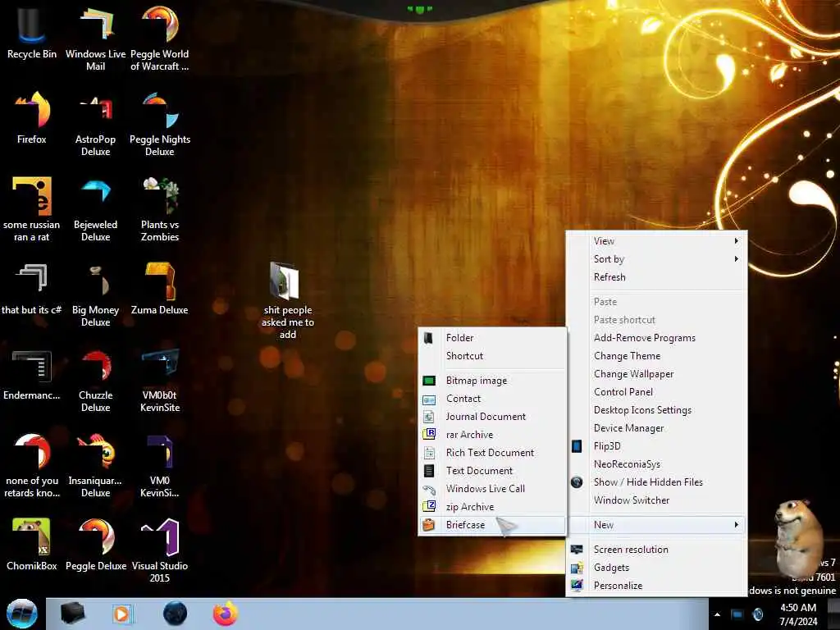Image resolution: width=840 pixels, height=630 pixels.
Task: Click the hamster desktop gadget
Action: tap(798, 538)
